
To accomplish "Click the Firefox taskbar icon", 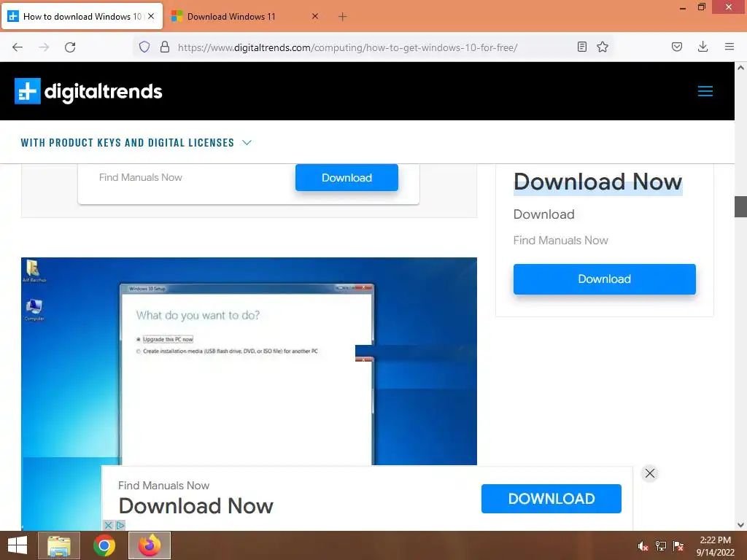I will pos(150,545).
